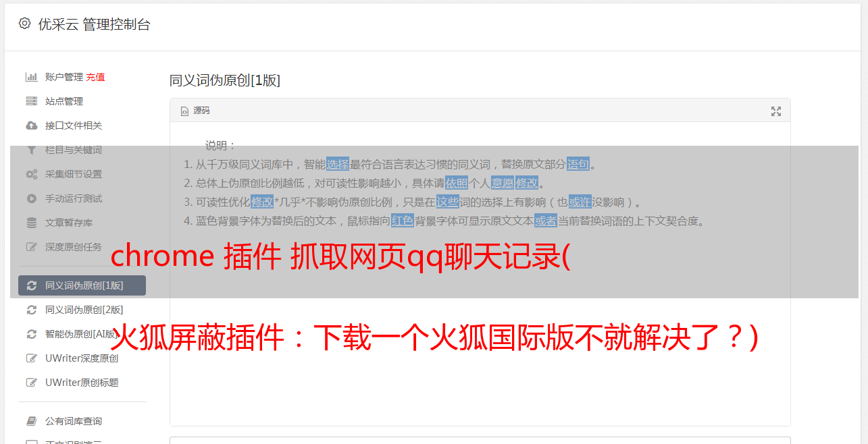Click highlighted replacement word 依照

click(x=457, y=183)
